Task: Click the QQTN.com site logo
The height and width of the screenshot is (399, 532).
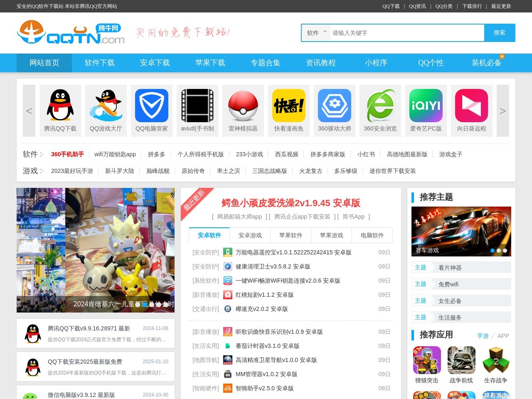Action: click(x=71, y=32)
